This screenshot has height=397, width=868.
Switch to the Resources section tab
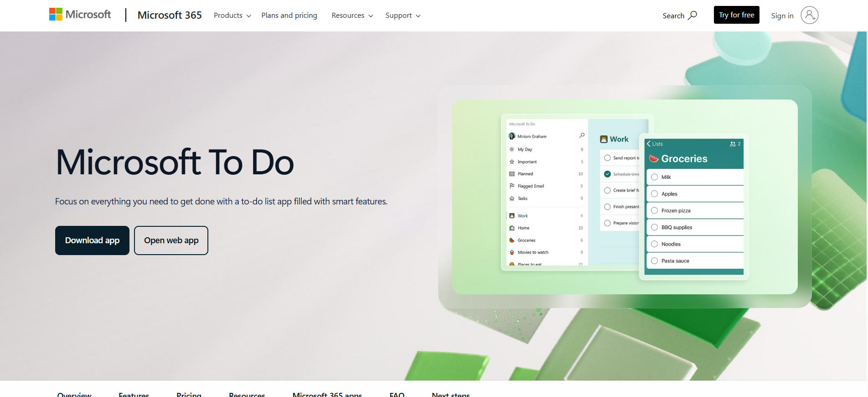(247, 394)
